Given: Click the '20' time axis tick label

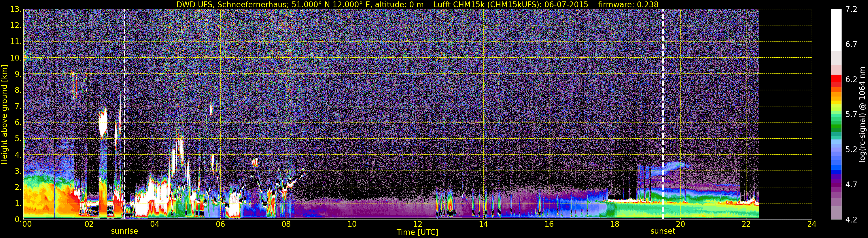Looking at the screenshot, I should 680,224.
